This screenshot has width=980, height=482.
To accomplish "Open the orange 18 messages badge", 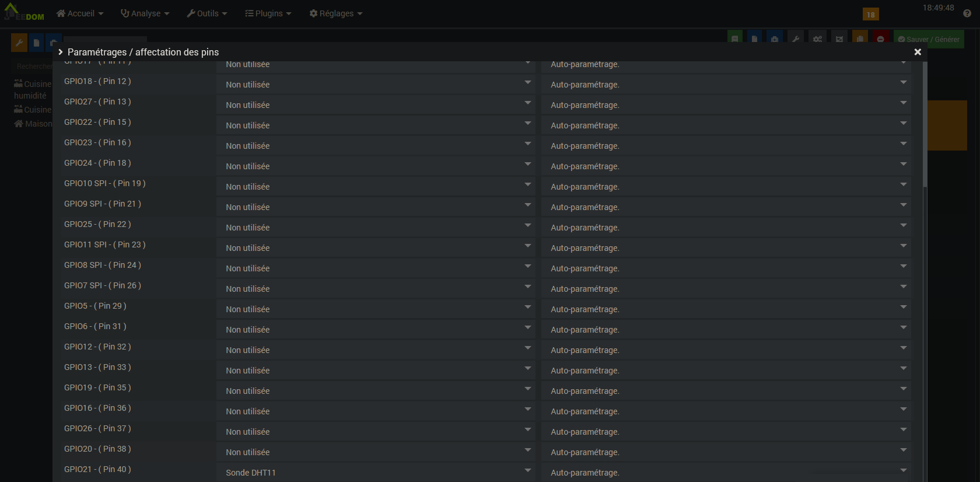I will click(871, 15).
